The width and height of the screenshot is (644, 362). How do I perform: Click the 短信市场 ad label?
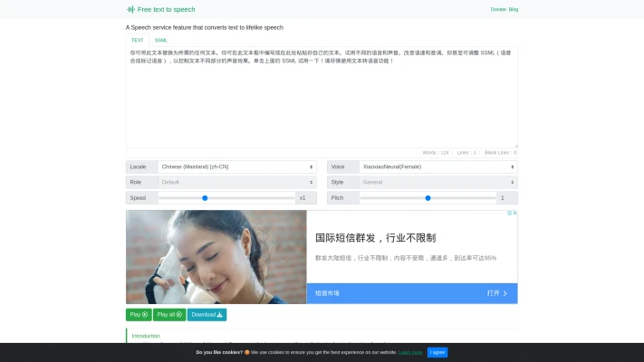327,293
